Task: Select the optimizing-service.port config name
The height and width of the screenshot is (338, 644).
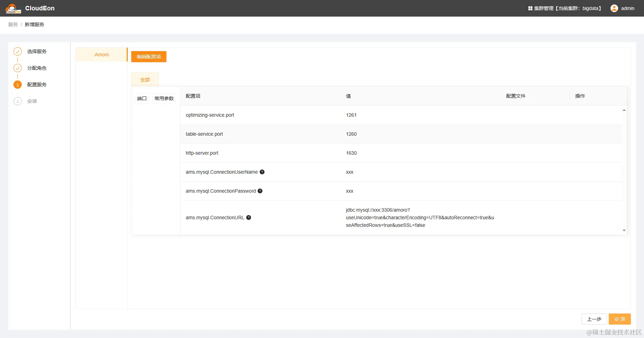Action: [x=210, y=115]
